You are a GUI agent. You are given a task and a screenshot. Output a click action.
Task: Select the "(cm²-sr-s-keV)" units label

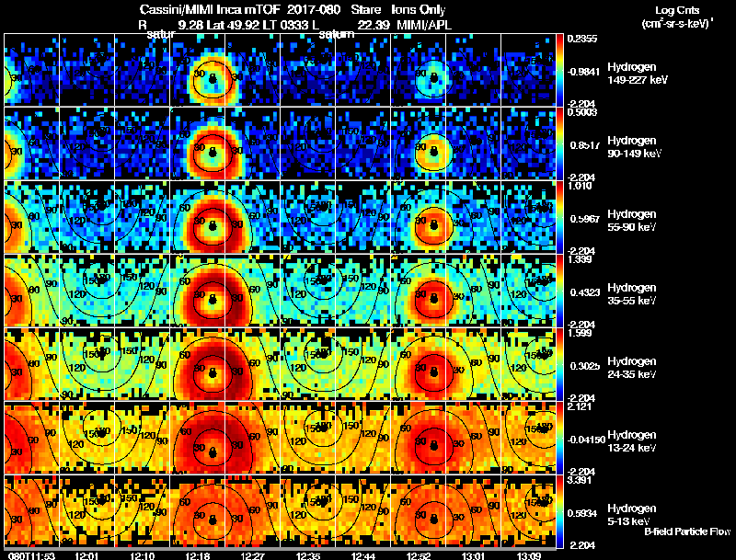click(677, 23)
